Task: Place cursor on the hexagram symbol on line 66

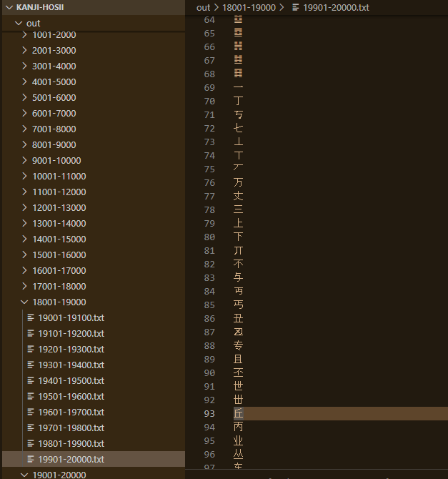Action: [x=238, y=46]
